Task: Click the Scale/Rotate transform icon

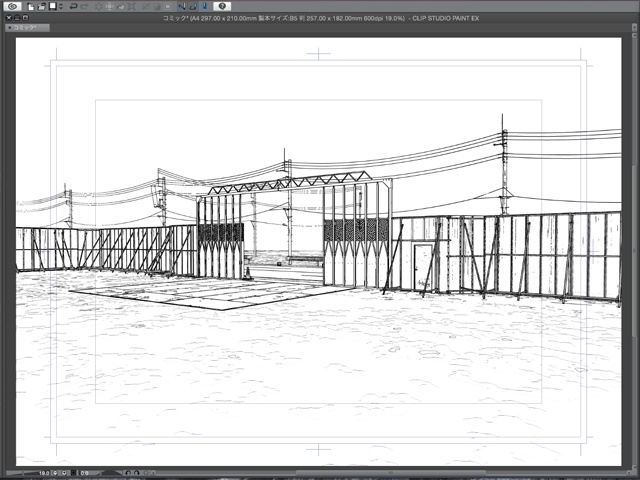Action: (131, 6)
